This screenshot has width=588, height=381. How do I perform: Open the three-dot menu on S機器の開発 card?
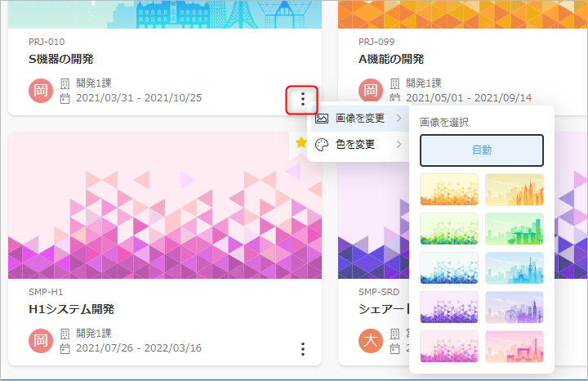click(x=302, y=100)
